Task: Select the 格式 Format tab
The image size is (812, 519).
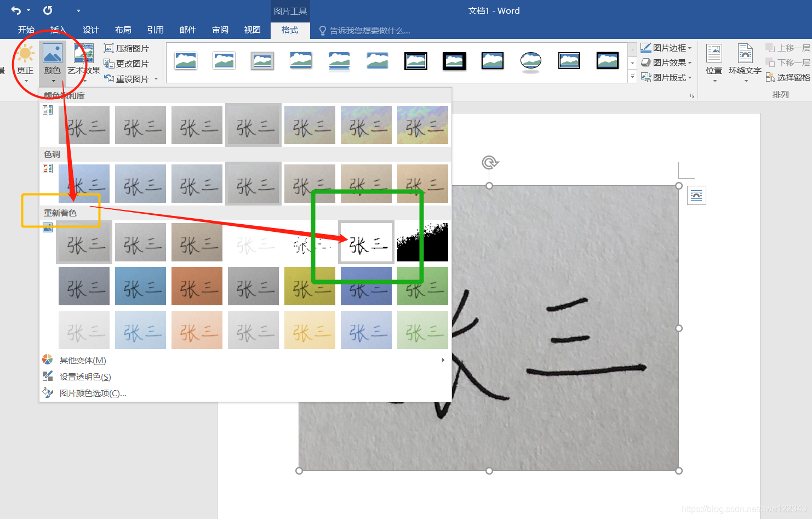Action: (x=290, y=30)
